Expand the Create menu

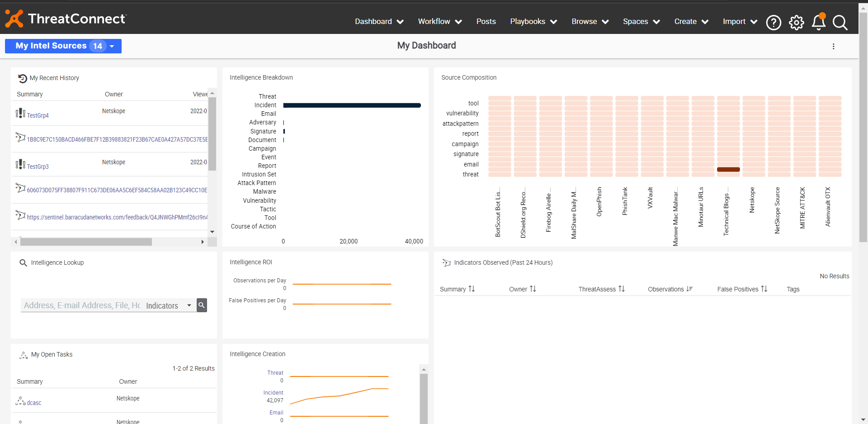tap(691, 22)
